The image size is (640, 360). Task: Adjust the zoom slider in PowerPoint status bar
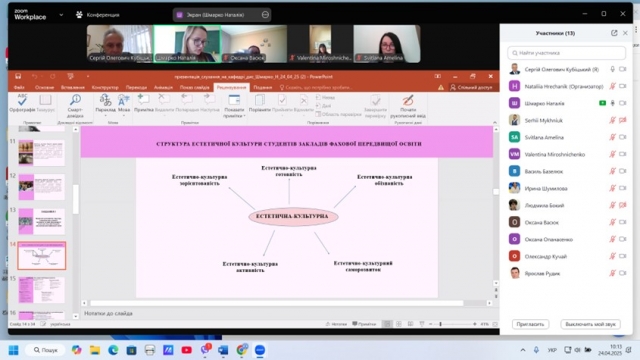click(x=440, y=324)
